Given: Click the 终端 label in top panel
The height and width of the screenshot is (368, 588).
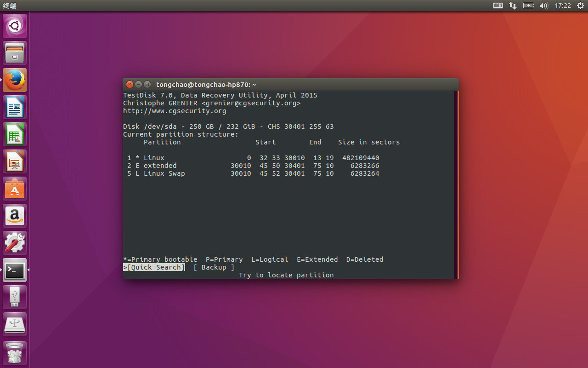Looking at the screenshot, I should click(x=10, y=6).
